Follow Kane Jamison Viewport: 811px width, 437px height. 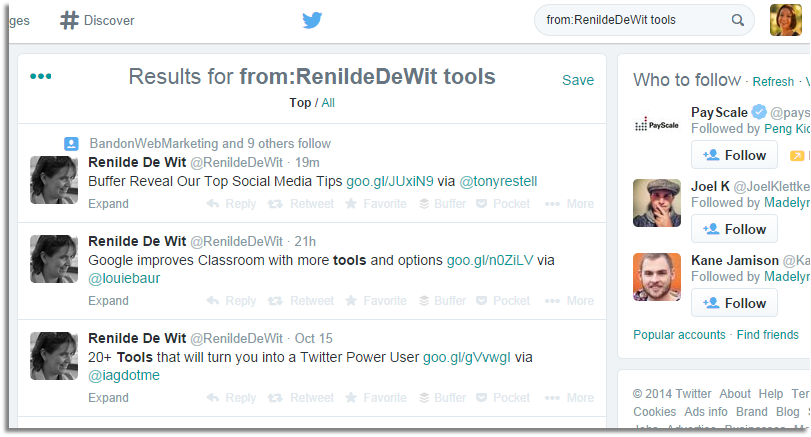click(x=734, y=303)
